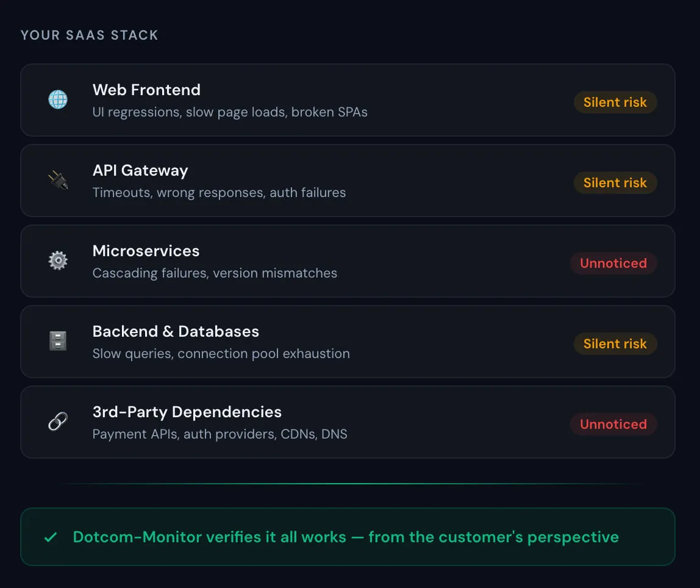The image size is (700, 588).
Task: Expand the 3rd-Party Dependencies card
Action: pos(348,422)
